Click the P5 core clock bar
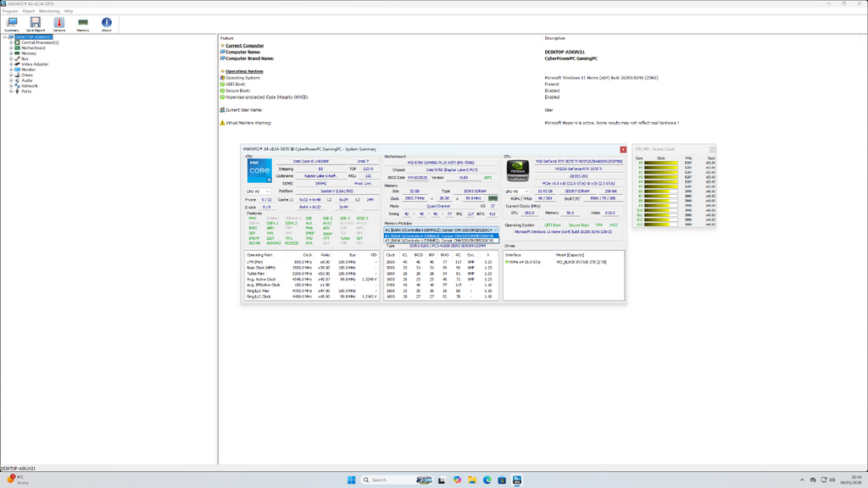Image resolution: width=868 pixels, height=488 pixels. click(661, 186)
